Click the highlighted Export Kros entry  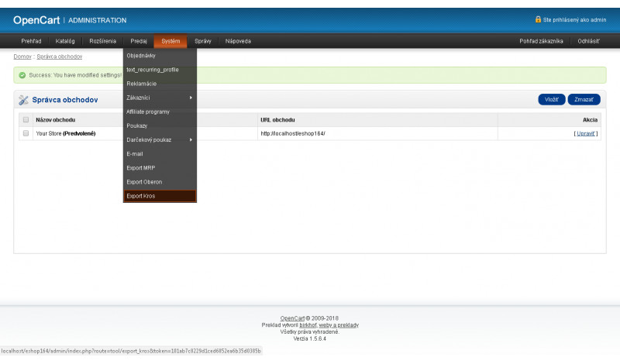pyautogui.click(x=160, y=196)
